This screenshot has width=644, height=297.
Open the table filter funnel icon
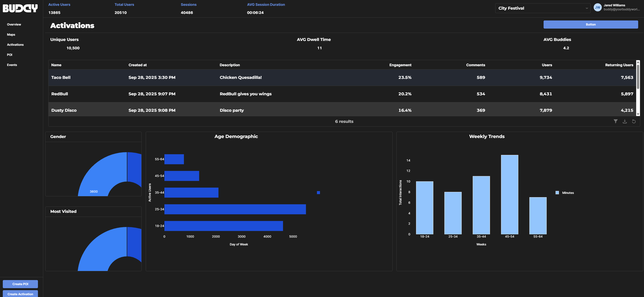pos(615,121)
